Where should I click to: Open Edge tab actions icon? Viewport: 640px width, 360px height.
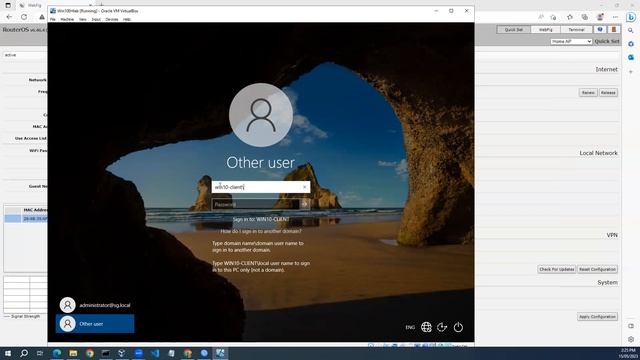[8, 5]
